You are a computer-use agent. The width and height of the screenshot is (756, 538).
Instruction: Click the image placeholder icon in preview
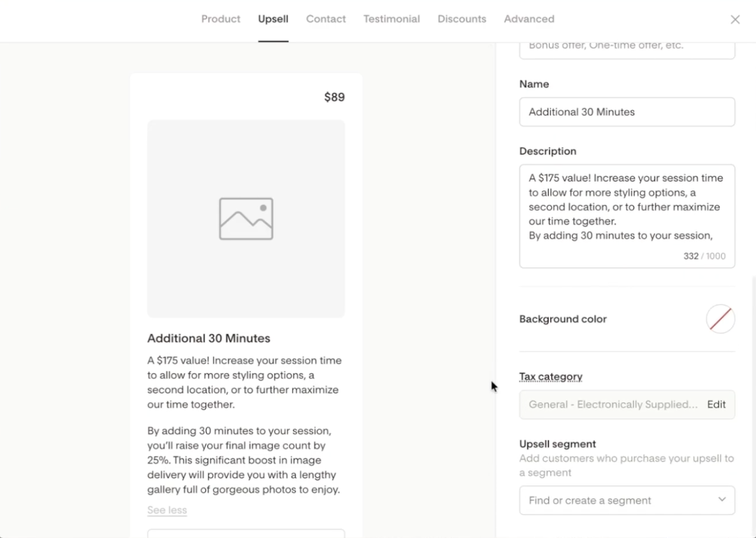tap(246, 219)
